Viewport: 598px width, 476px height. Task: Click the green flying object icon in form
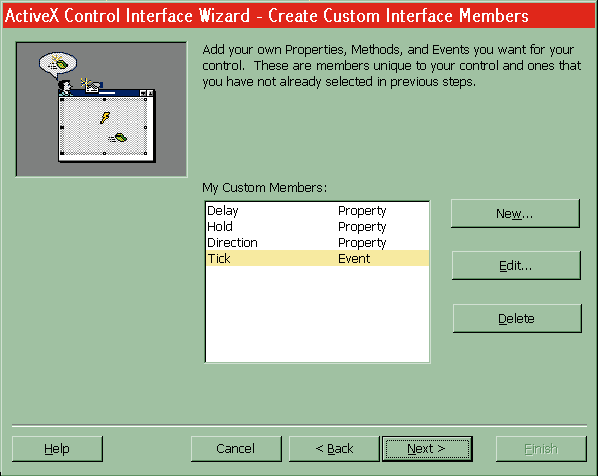118,138
